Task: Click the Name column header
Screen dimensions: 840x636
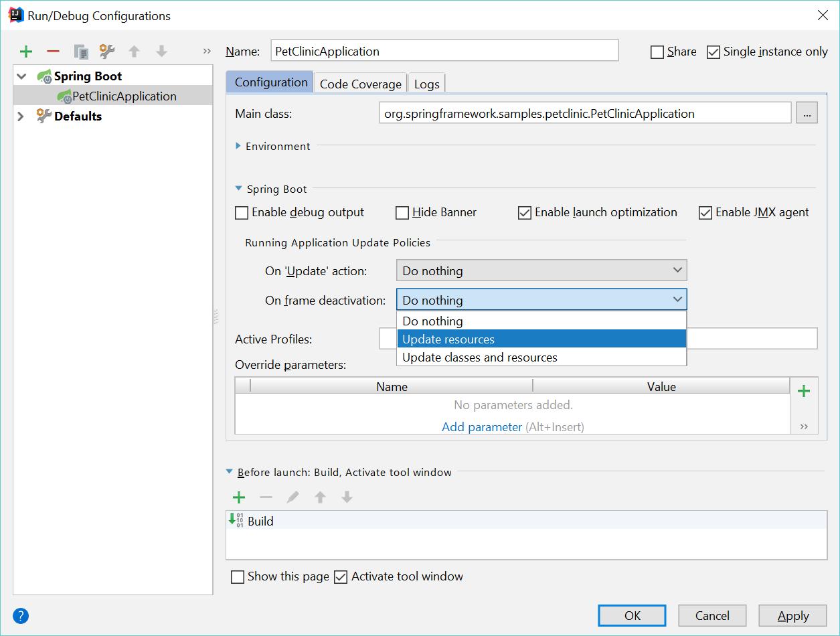Action: [392, 386]
